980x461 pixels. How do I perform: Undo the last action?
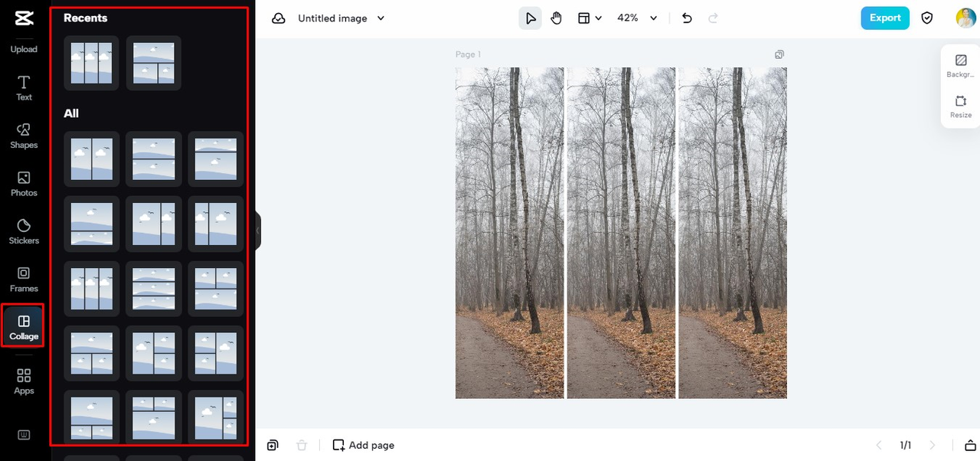(x=687, y=18)
